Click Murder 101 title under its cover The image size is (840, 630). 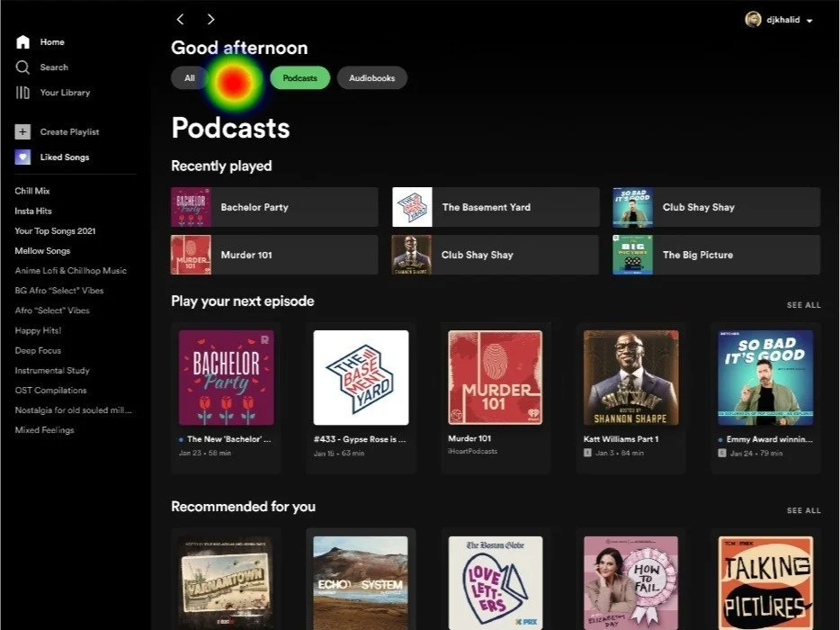(x=469, y=438)
